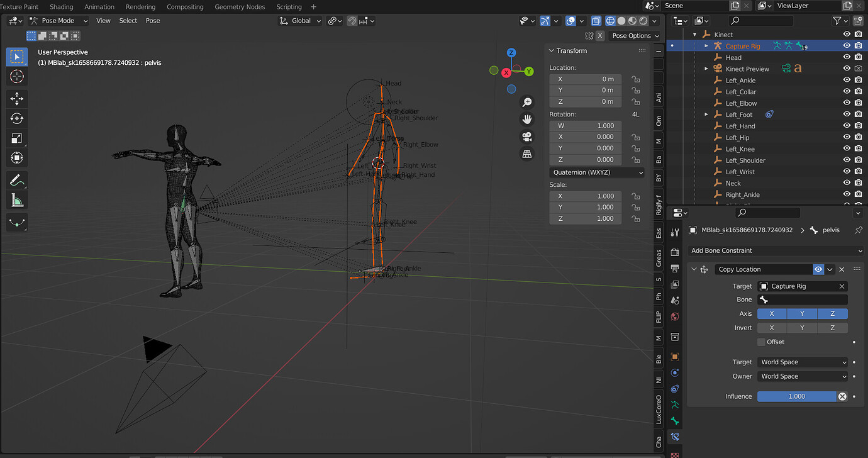The image size is (868, 458).
Task: Select the Select Box tool
Action: [x=17, y=57]
